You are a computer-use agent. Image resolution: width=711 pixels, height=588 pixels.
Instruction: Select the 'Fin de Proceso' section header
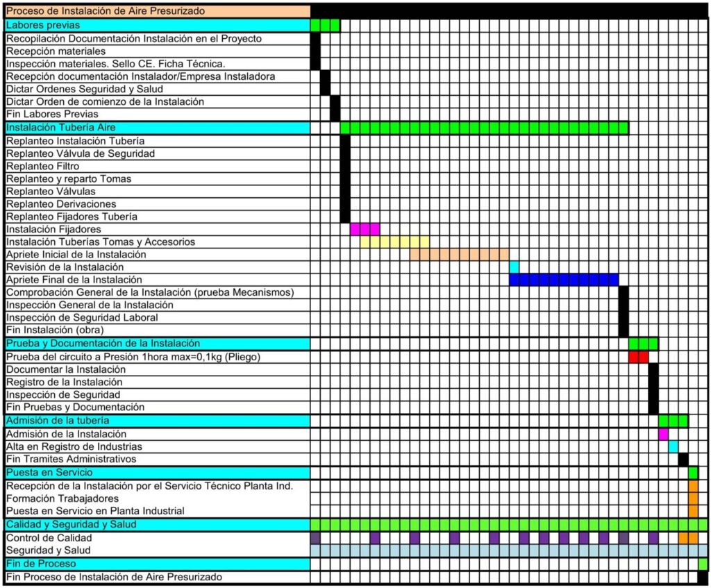(158, 564)
